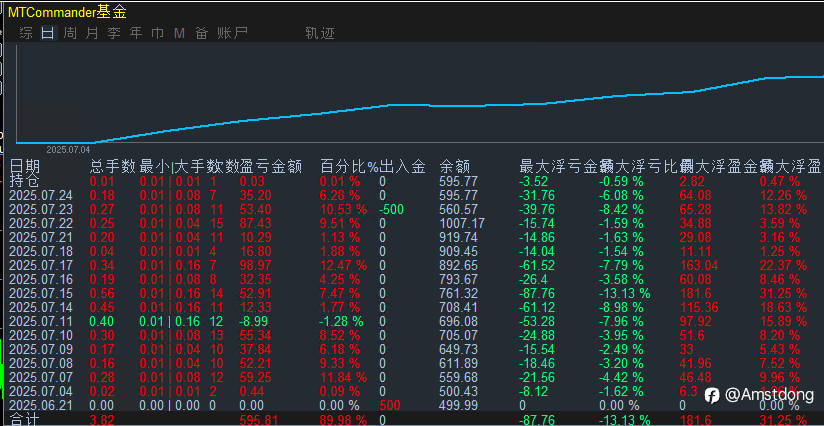Switch to the M tab
Image resolution: width=824 pixels, height=426 pixels.
pos(179,33)
